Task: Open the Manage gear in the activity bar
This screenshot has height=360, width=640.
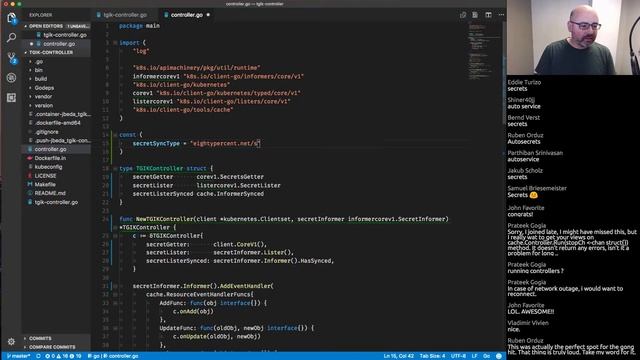Action: pos(11,341)
